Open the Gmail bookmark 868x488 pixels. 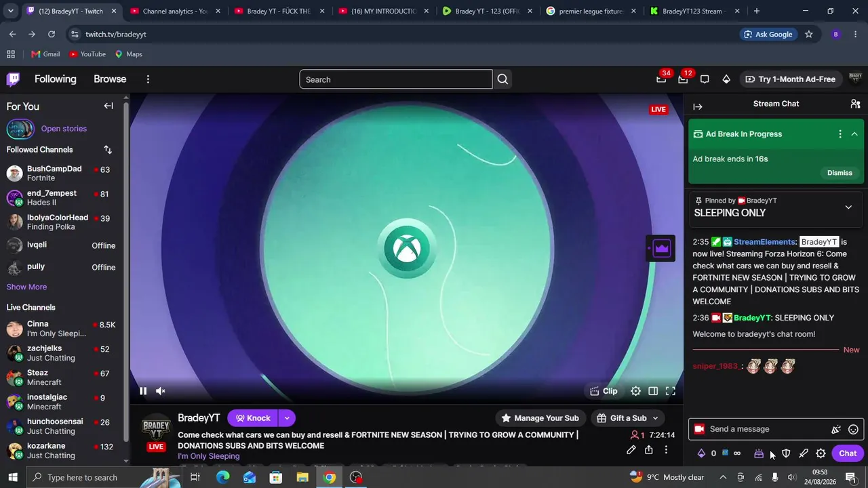pyautogui.click(x=45, y=54)
